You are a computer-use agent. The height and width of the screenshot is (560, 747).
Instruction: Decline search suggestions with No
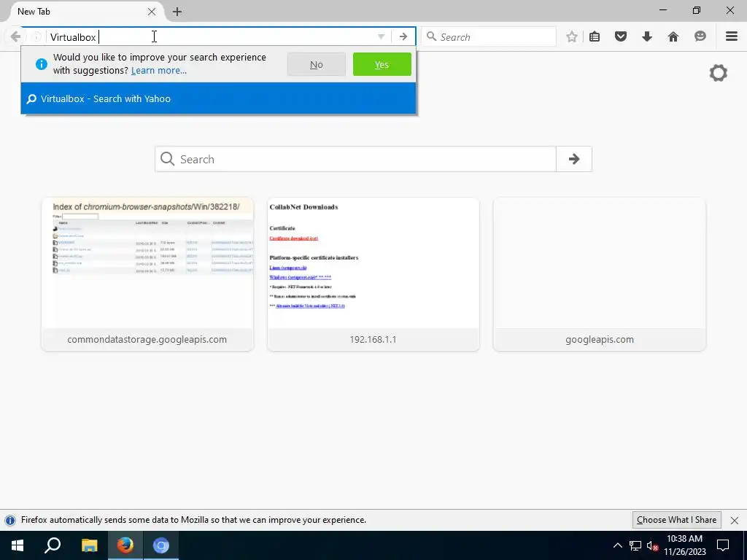pos(317,64)
